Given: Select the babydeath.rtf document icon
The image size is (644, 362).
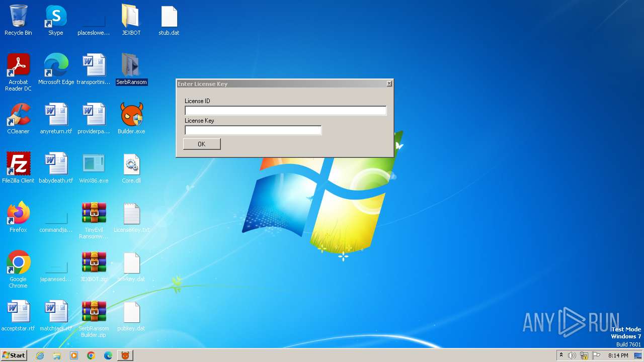Looking at the screenshot, I should (x=56, y=168).
